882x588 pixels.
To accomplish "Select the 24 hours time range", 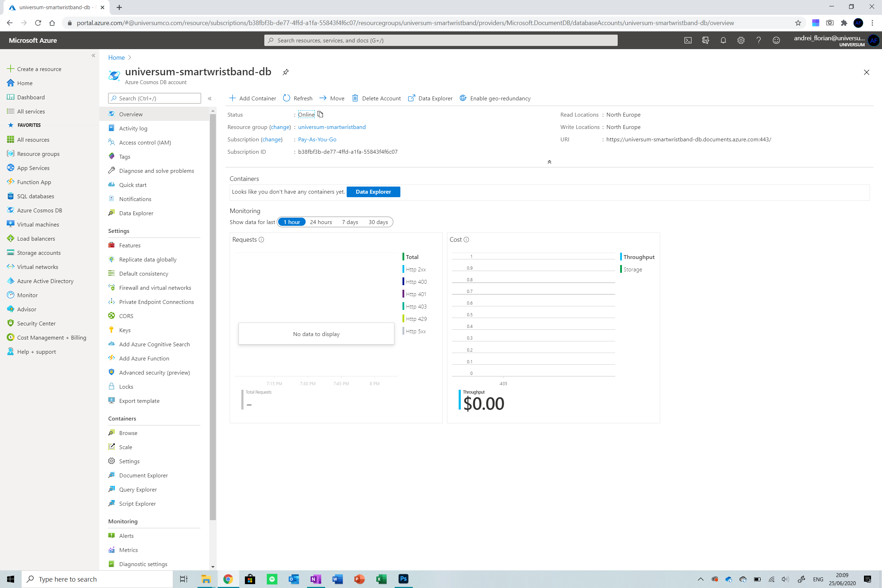I will click(321, 222).
